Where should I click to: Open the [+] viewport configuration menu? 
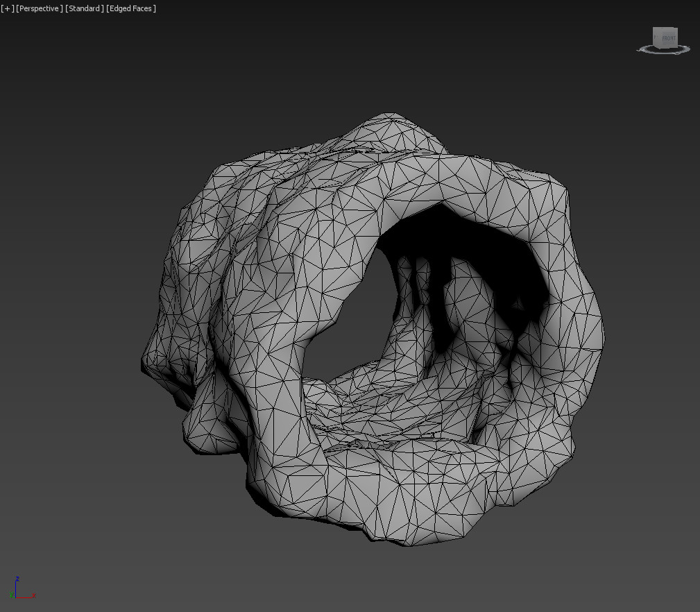click(8, 8)
